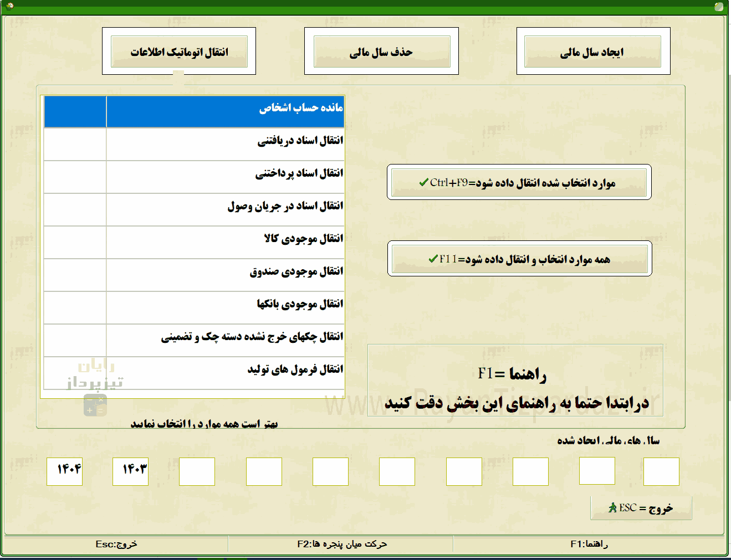
Task: Click status bar entry F1:راهنما
Action: [589, 544]
